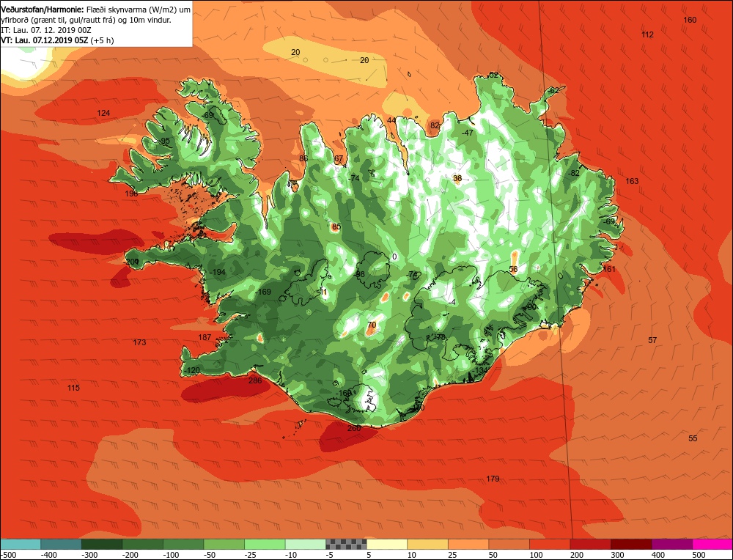
Task: Click the map value -120
Action: click(191, 370)
